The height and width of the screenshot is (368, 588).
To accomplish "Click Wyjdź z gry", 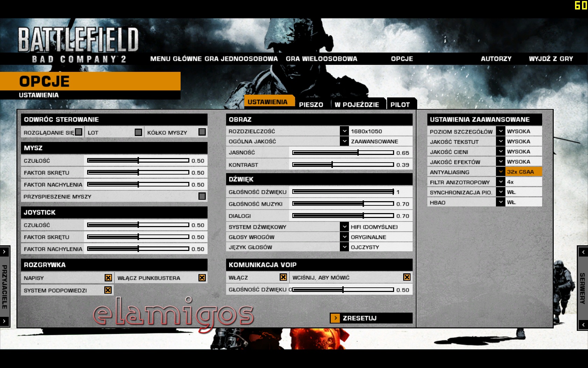I will pos(551,59).
